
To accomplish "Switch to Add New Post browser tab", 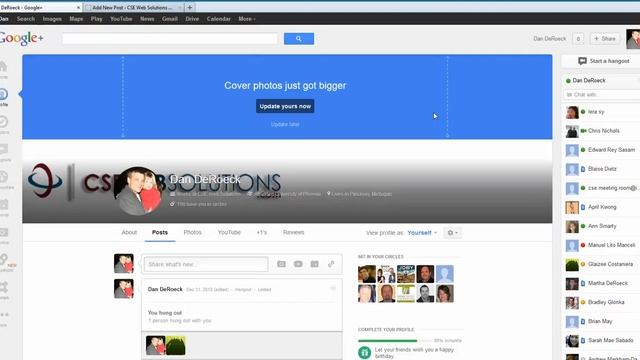I will (x=133, y=7).
